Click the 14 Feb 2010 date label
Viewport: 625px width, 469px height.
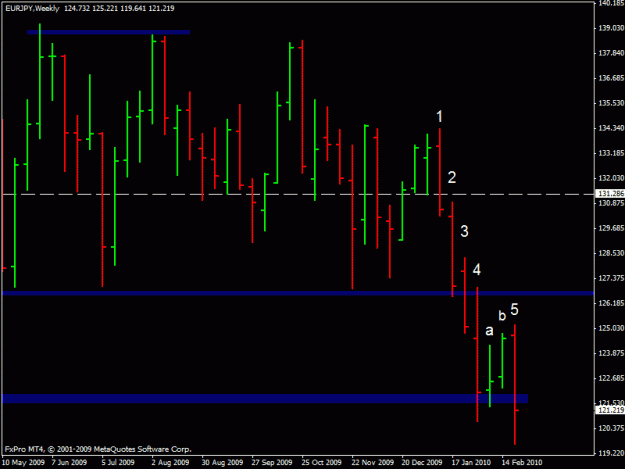(x=522, y=463)
